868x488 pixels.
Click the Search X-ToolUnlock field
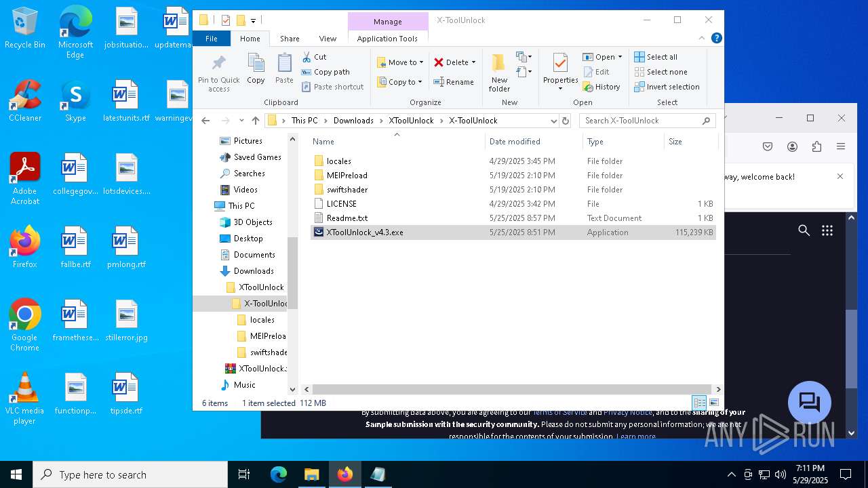[648, 121]
